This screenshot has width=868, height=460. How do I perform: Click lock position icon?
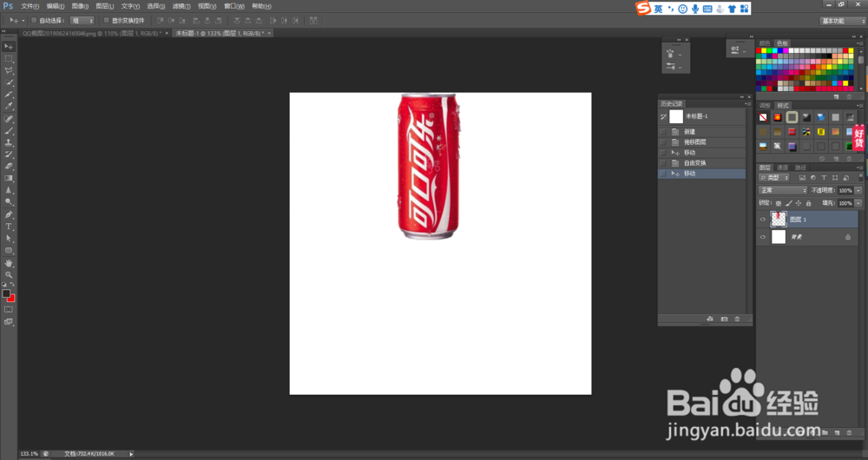coord(799,203)
